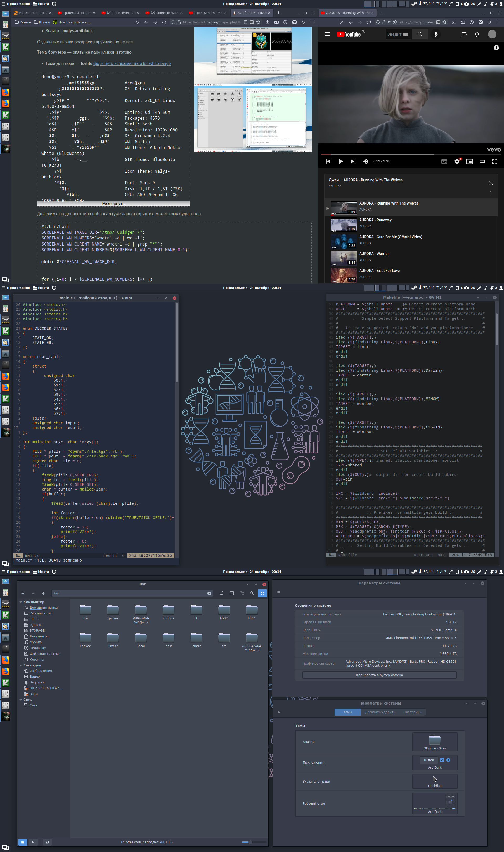Click the YouTube search magnifier button
The width and height of the screenshot is (504, 852).
(420, 34)
